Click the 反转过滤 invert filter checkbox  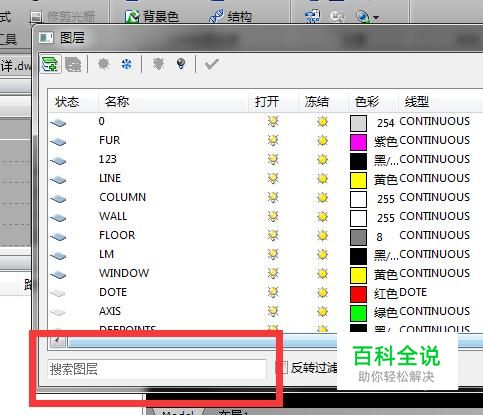pos(283,368)
